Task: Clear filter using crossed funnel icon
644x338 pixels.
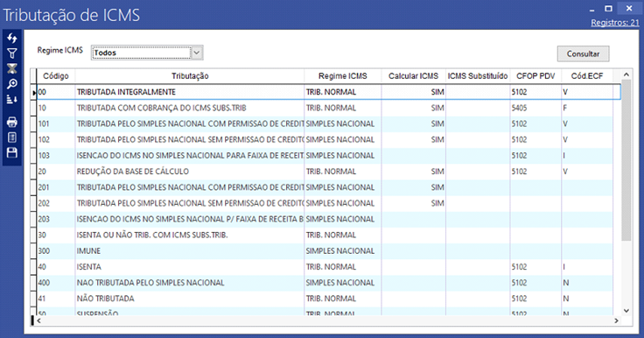Action: click(12, 68)
